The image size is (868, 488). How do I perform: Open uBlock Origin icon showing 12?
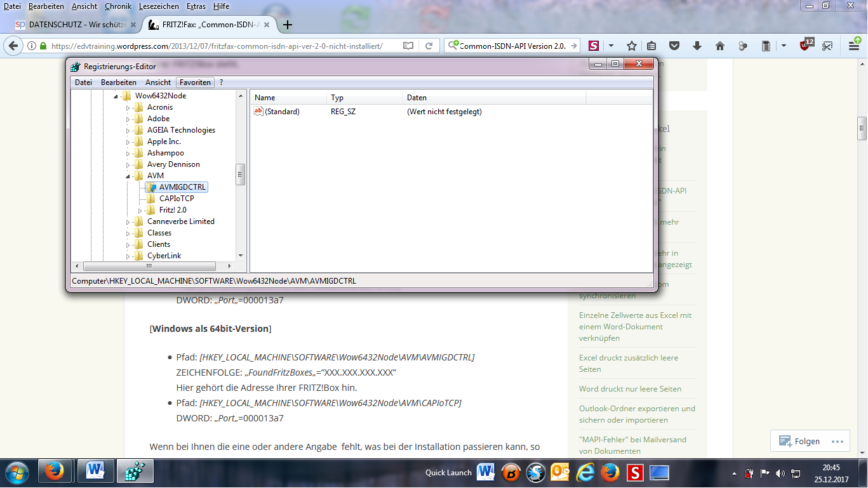click(x=806, y=44)
